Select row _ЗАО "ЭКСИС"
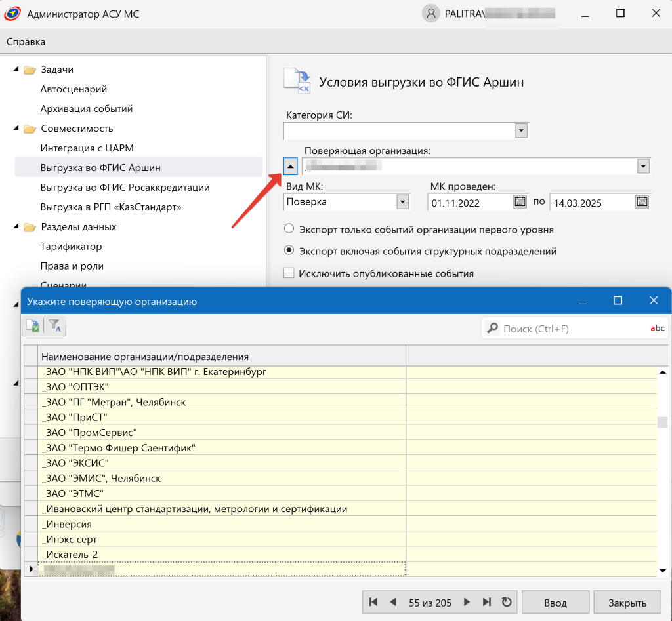The image size is (672, 621). pos(222,463)
